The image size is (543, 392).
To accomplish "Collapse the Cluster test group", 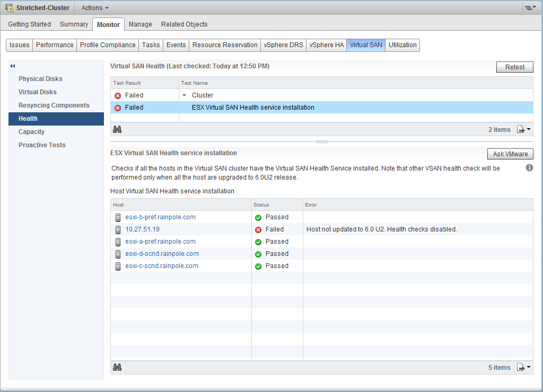I will pos(185,95).
